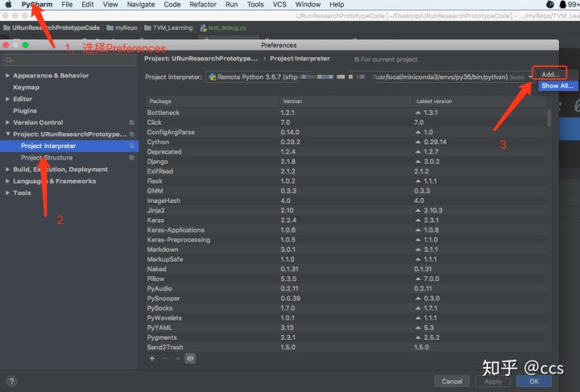This screenshot has height=392, width=580.
Task: Click the settings search field
Action: click(x=69, y=60)
